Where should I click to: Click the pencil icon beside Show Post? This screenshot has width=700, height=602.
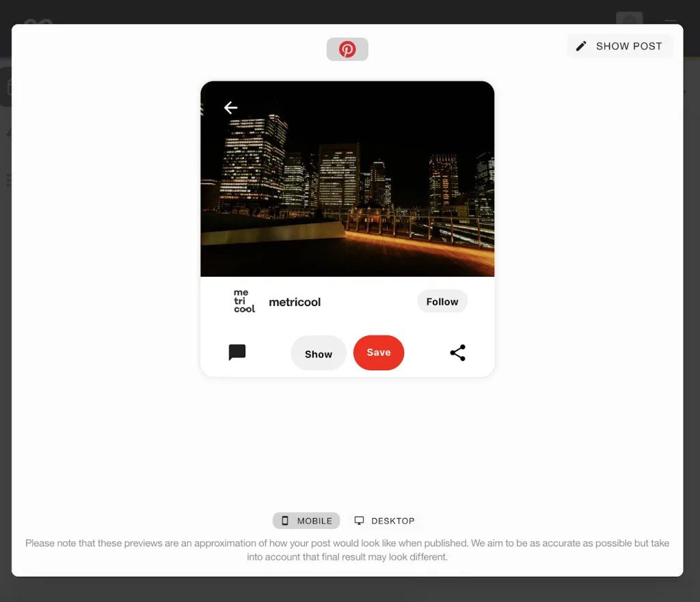pyautogui.click(x=581, y=46)
